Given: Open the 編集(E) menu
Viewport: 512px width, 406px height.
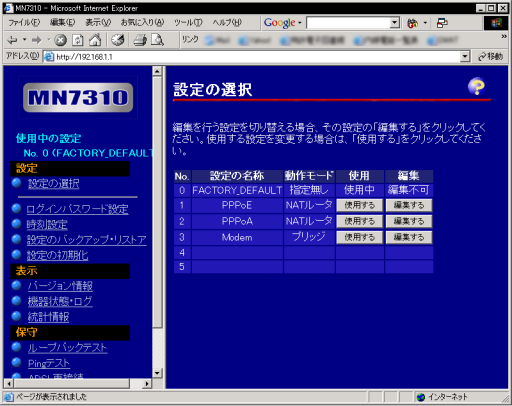Looking at the screenshot, I should [62, 23].
